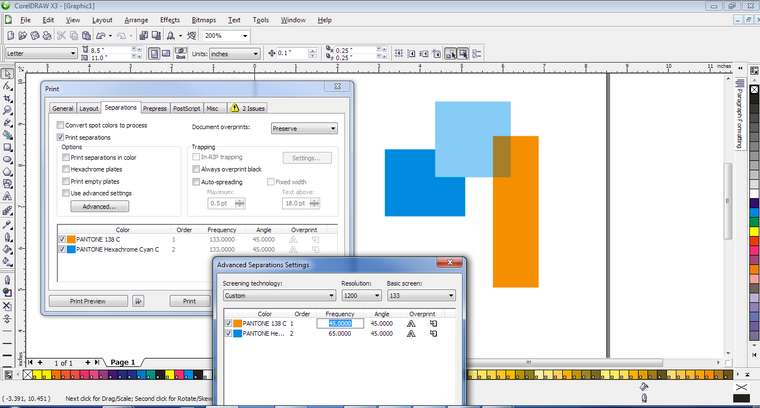Image resolution: width=760 pixels, height=408 pixels.
Task: Select the Text tool in toolbox
Action: [x=7, y=196]
